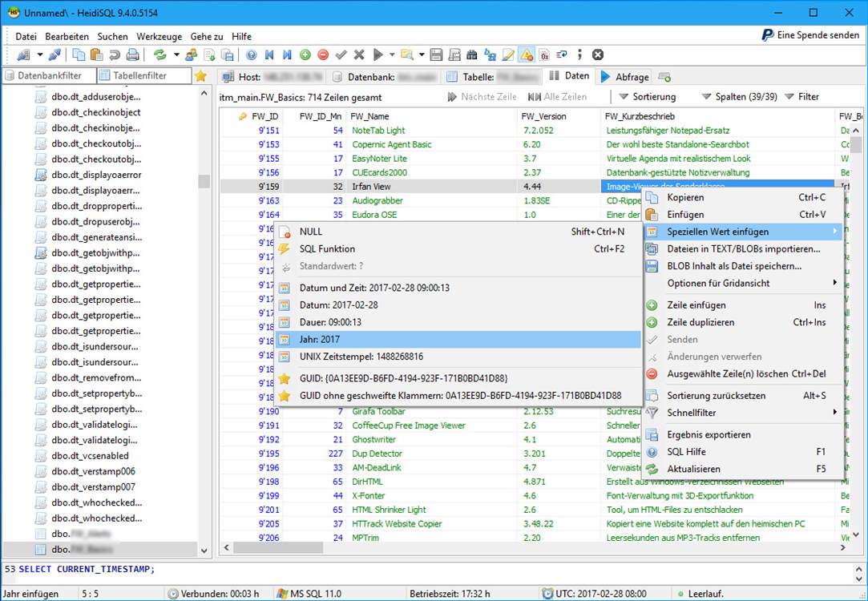Toggle the 0x hex BLOB display button
The width and height of the screenshot is (868, 601).
(x=544, y=54)
